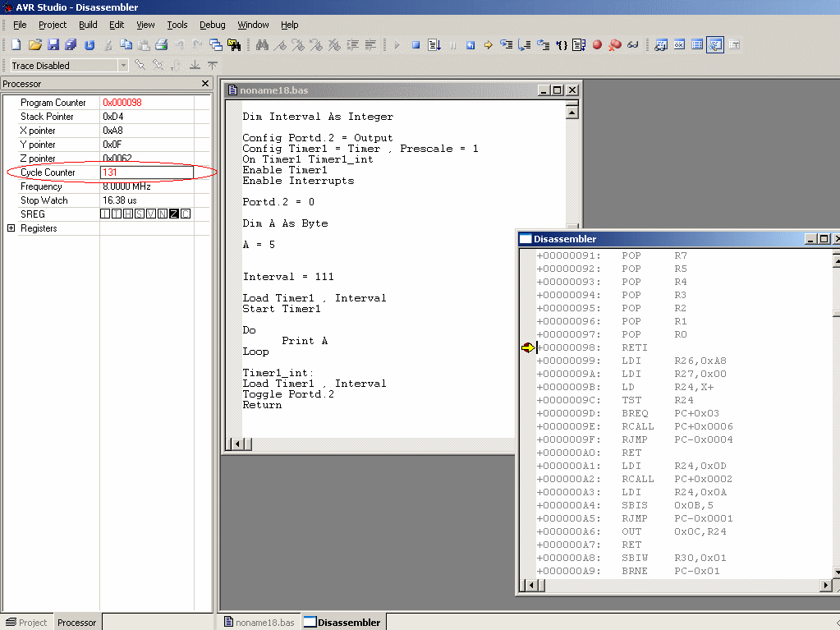840x630 pixels.
Task: Click the Find binoculars icon
Action: (262, 45)
